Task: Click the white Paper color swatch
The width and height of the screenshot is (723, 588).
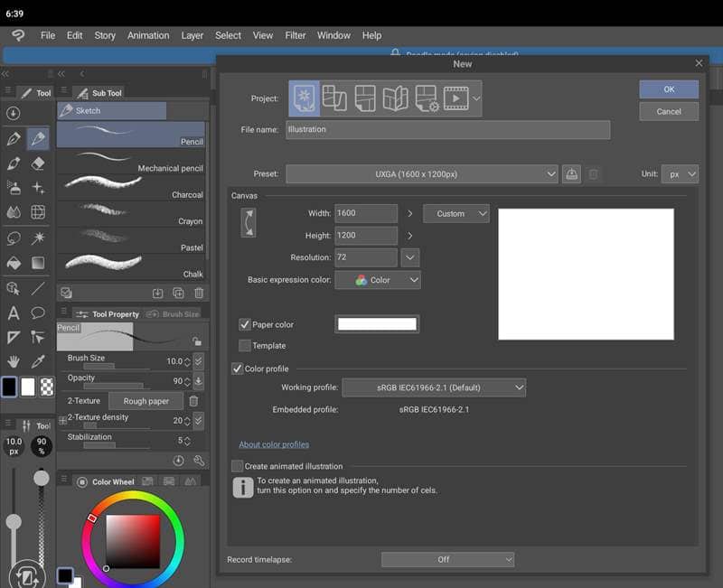Action: [377, 324]
